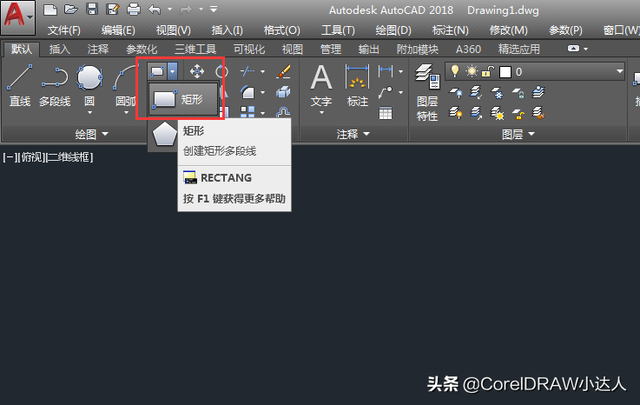Screen dimensions: 640x405
Task: Click the layer Lock padlock tool
Action: coord(518,93)
